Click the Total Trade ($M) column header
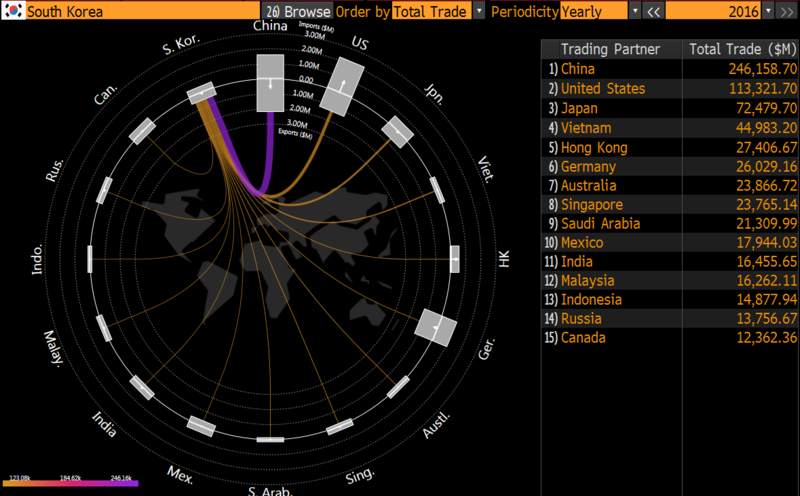This screenshot has height=496, width=800. [741, 49]
